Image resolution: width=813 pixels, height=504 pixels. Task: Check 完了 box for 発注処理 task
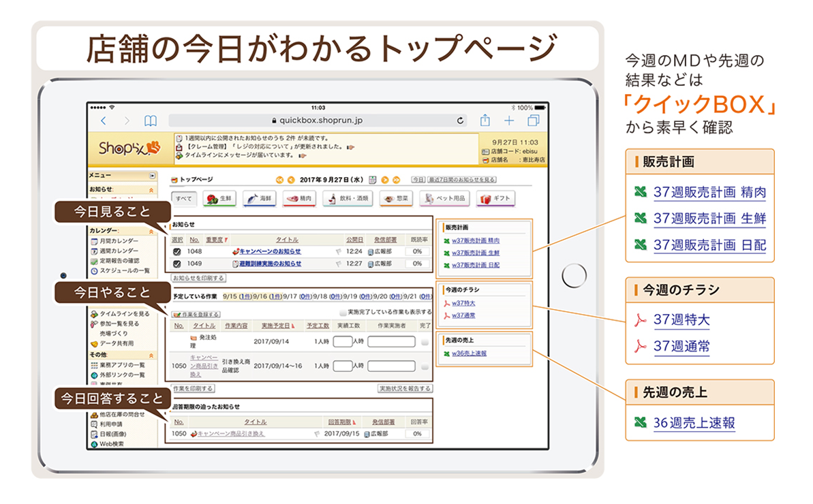[x=425, y=342]
